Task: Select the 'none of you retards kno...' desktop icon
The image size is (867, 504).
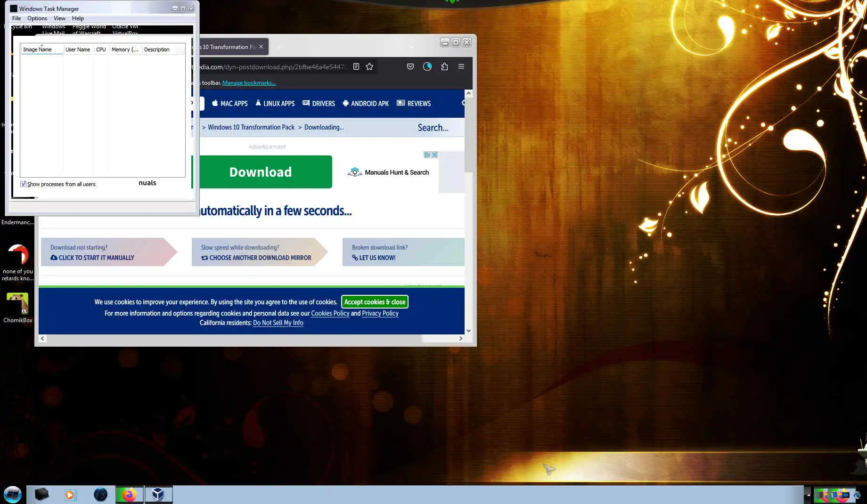Action: [x=18, y=262]
